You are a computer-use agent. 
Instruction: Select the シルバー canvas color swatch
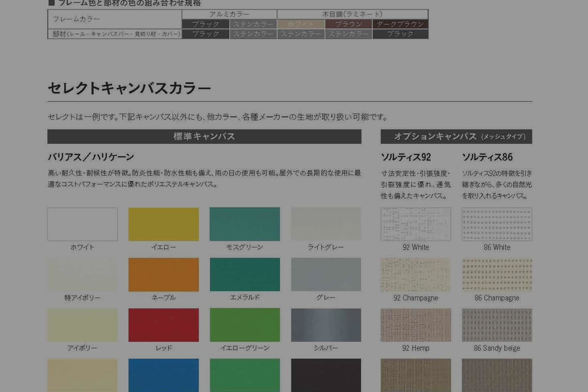click(x=326, y=325)
